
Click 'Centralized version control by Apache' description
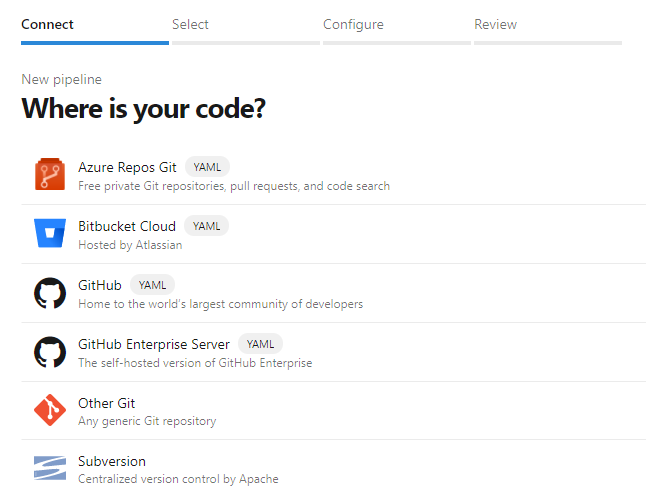178,479
